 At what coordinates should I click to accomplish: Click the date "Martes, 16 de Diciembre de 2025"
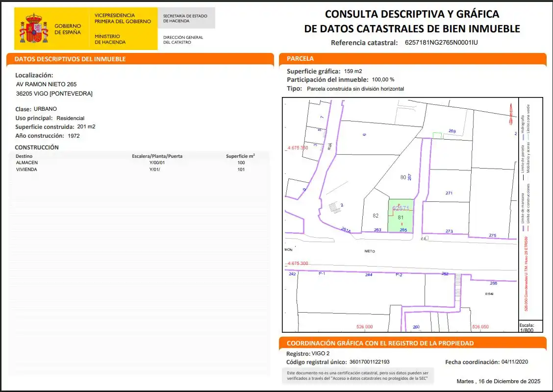click(498, 381)
